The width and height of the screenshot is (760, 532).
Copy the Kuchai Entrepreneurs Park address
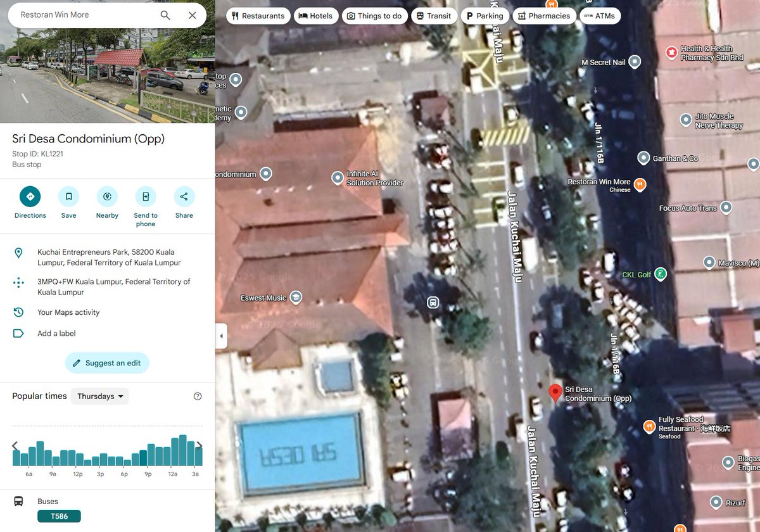(108, 257)
